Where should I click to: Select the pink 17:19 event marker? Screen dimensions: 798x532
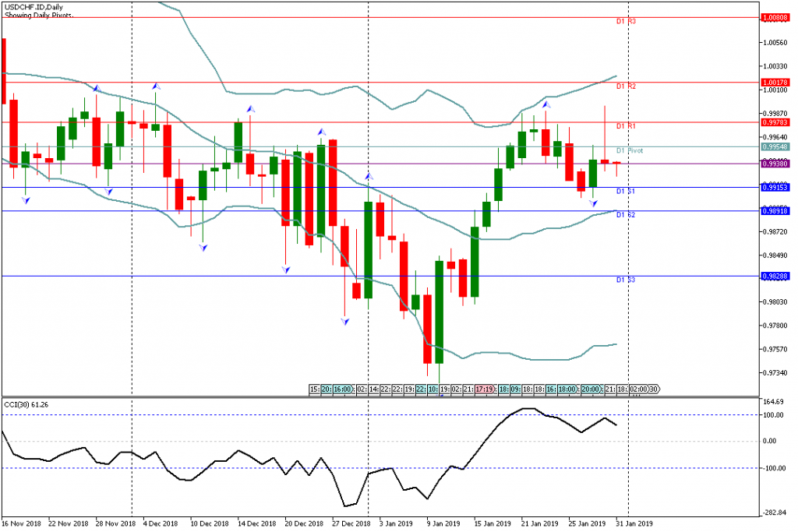(x=484, y=389)
